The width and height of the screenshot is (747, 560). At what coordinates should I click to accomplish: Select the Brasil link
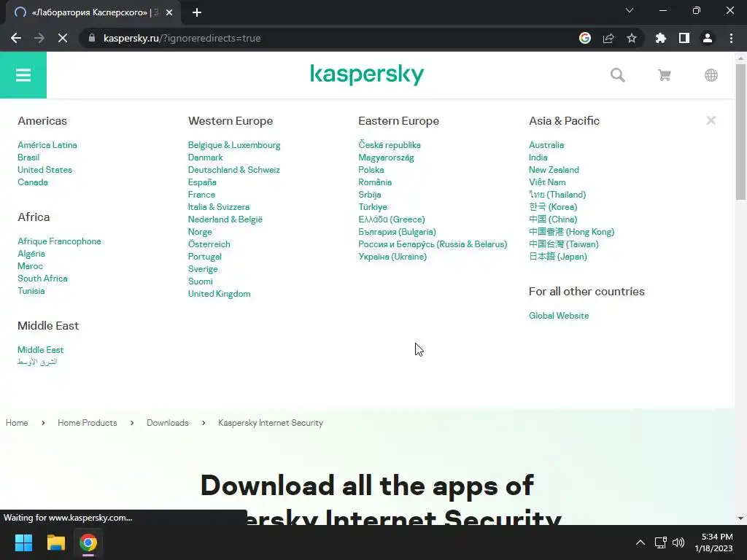28,157
